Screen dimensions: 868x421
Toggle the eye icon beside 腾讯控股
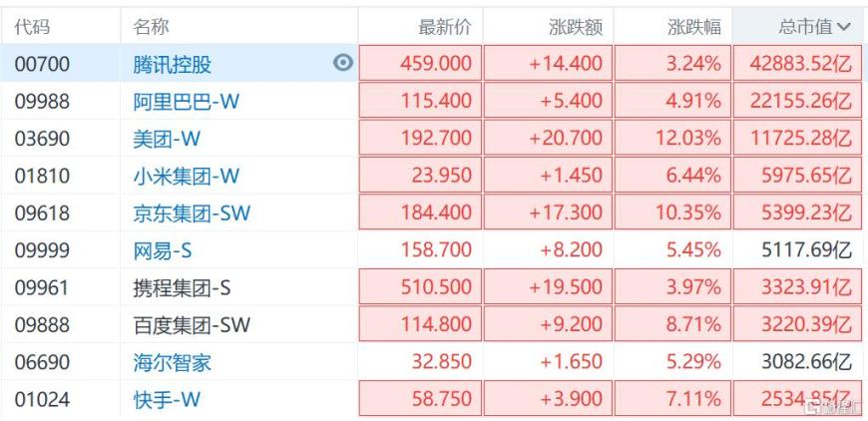pyautogui.click(x=342, y=63)
